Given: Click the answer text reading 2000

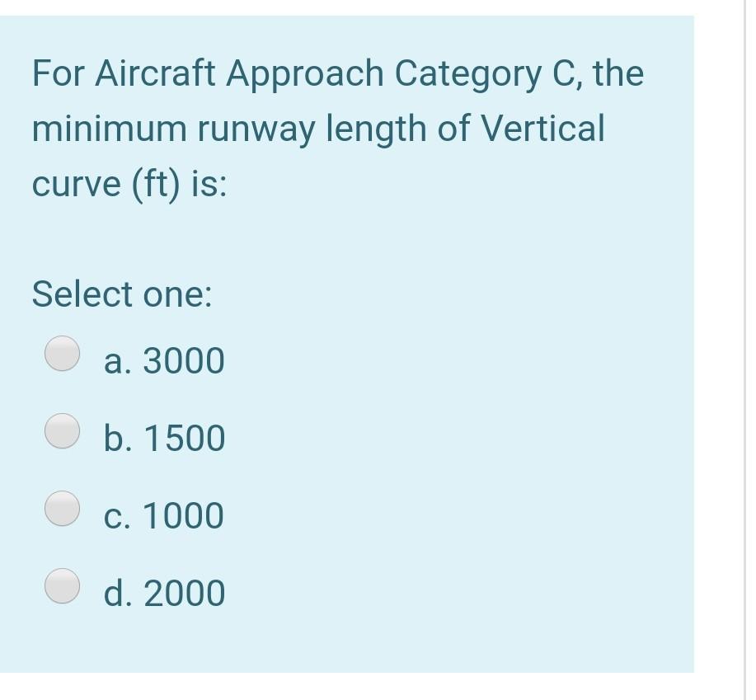Looking at the screenshot, I should click(185, 592).
